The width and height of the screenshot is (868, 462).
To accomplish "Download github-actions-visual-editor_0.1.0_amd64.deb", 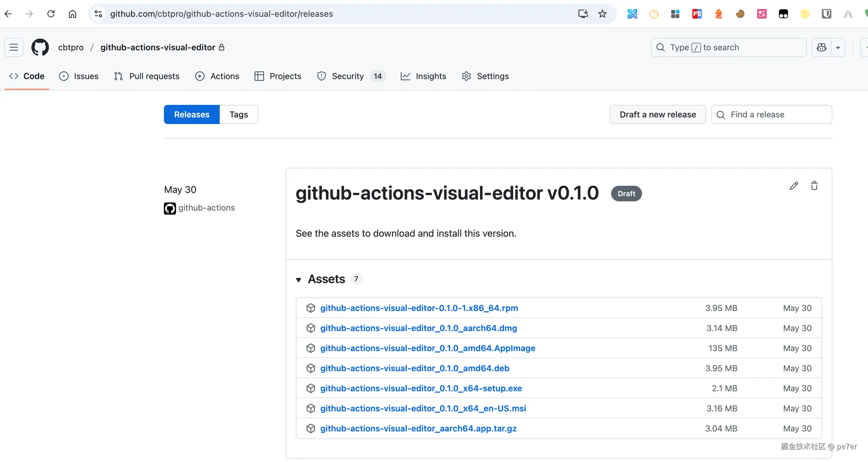I will click(415, 368).
